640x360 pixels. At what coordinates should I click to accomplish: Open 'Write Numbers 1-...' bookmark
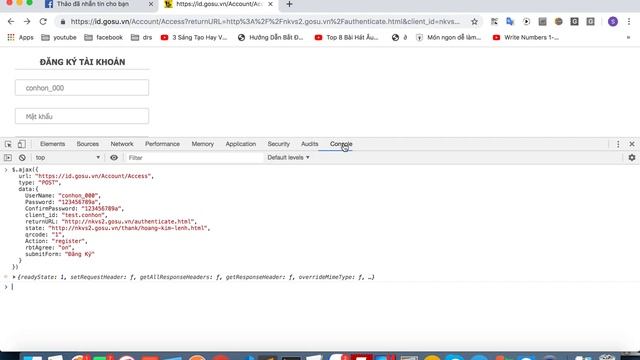pos(526,38)
